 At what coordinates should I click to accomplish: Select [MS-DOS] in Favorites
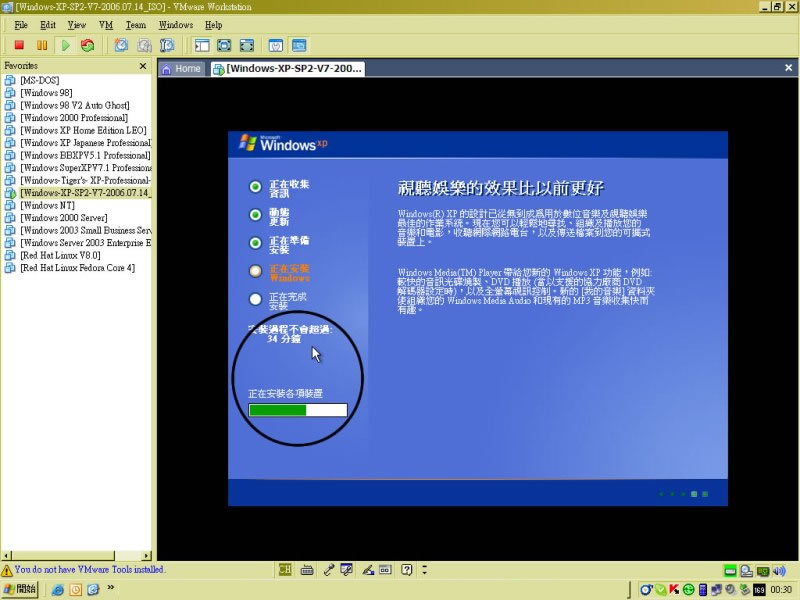click(40, 81)
